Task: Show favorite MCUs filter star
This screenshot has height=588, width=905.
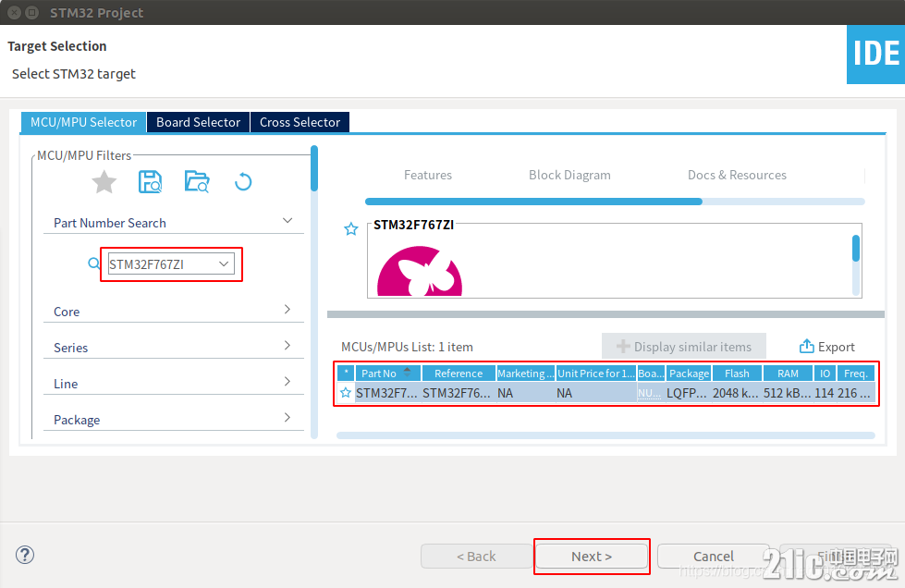Action: click(104, 182)
